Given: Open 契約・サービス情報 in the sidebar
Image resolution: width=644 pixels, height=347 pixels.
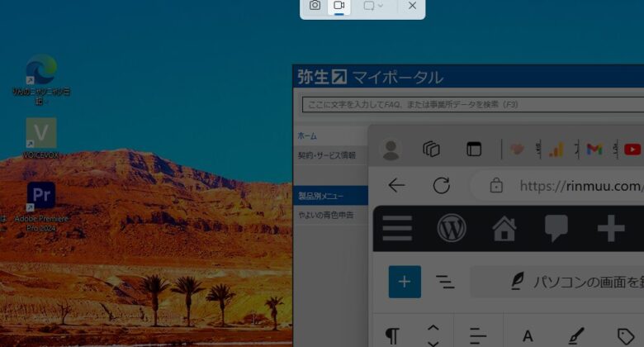Looking at the screenshot, I should point(327,155).
